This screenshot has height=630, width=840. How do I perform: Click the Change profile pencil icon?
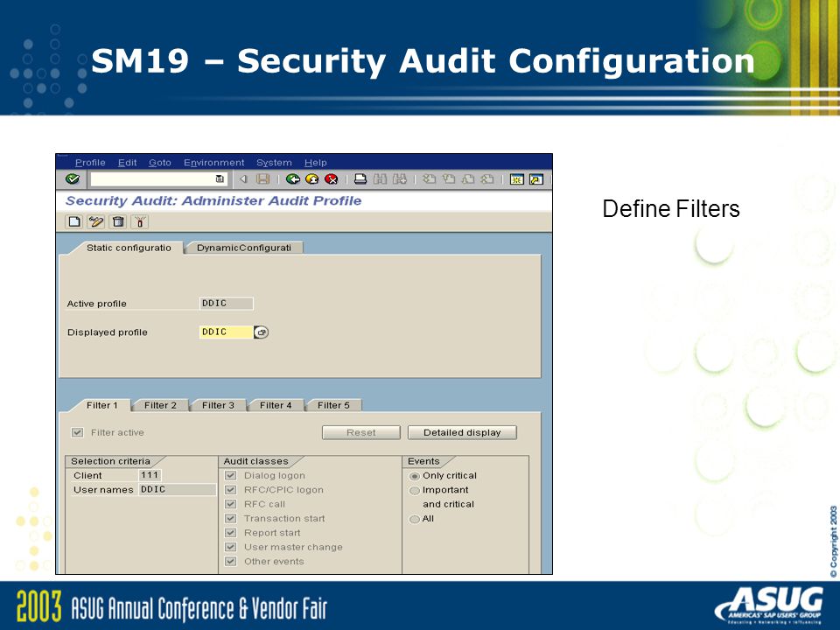click(x=96, y=221)
